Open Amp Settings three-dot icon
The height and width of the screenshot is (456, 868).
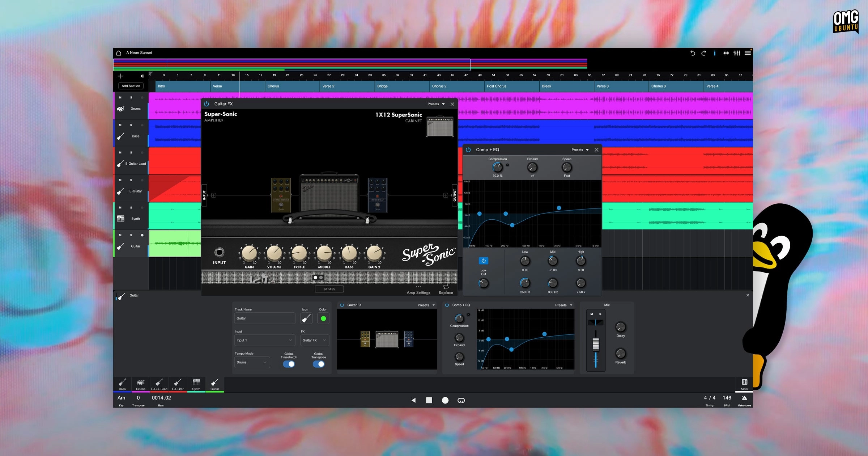click(418, 287)
